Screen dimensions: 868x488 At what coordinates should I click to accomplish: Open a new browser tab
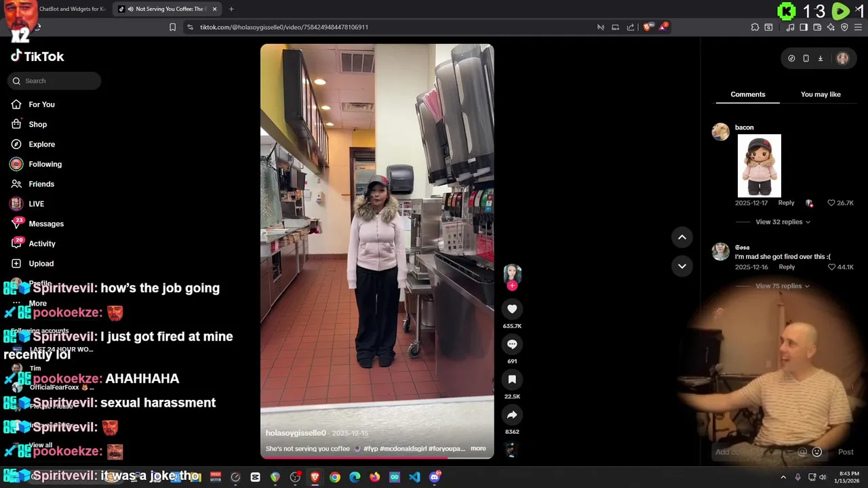(231, 9)
